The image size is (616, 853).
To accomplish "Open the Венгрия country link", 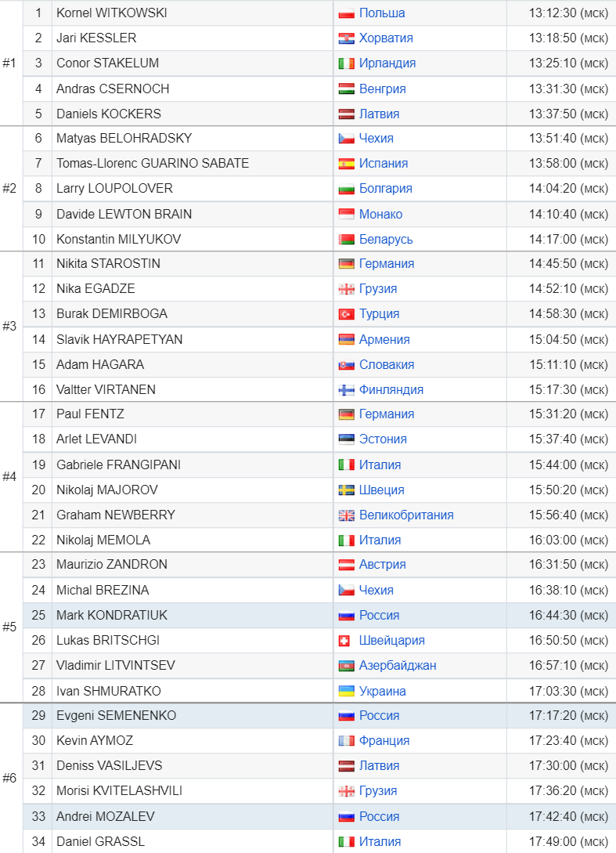I will pos(382,89).
